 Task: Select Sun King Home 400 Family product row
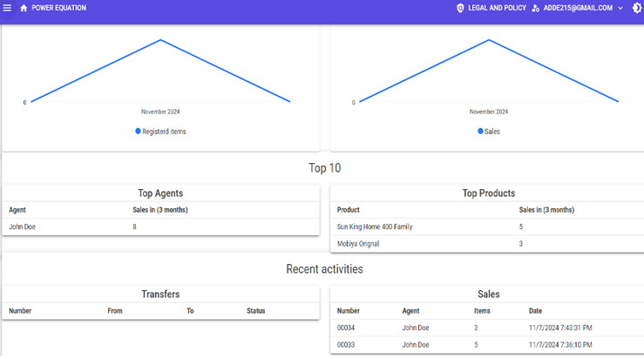[375, 227]
